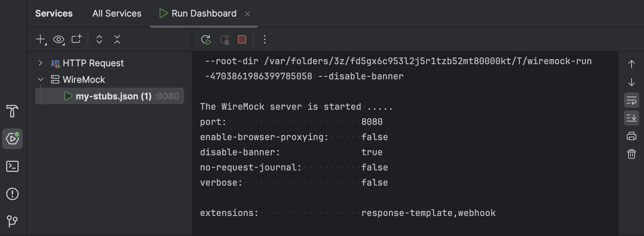Select the my-stubs.json service entry
Screen dimensions: 644x236
tap(114, 96)
